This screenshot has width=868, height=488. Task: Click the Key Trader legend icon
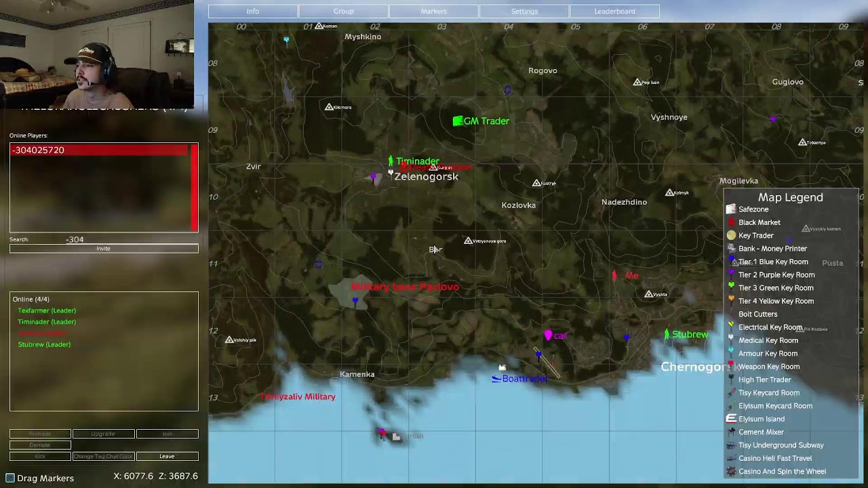tap(731, 235)
